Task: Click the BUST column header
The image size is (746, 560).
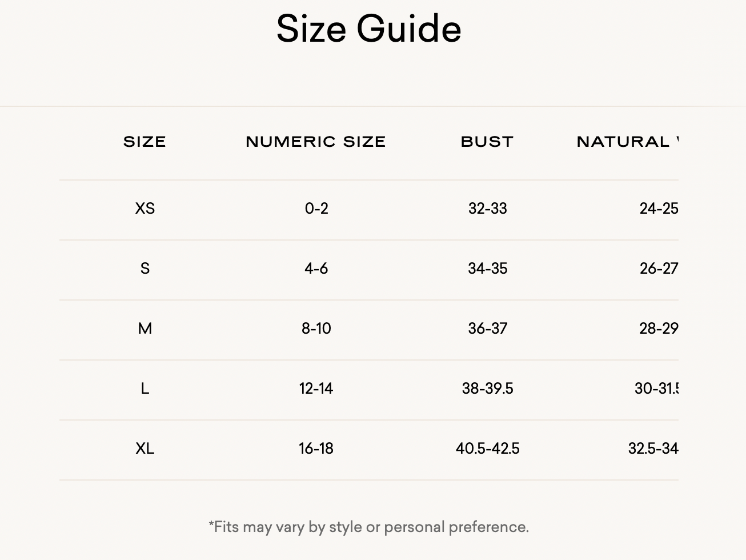Action: tap(487, 142)
